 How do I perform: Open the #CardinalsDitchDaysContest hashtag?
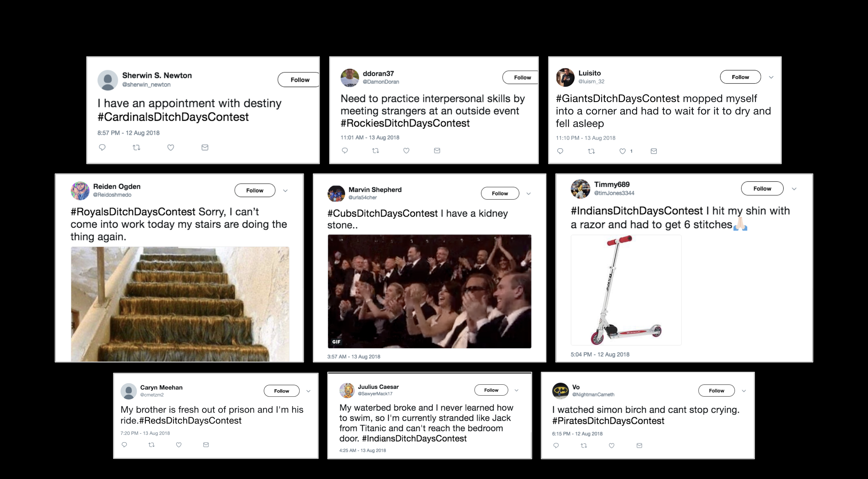click(173, 117)
